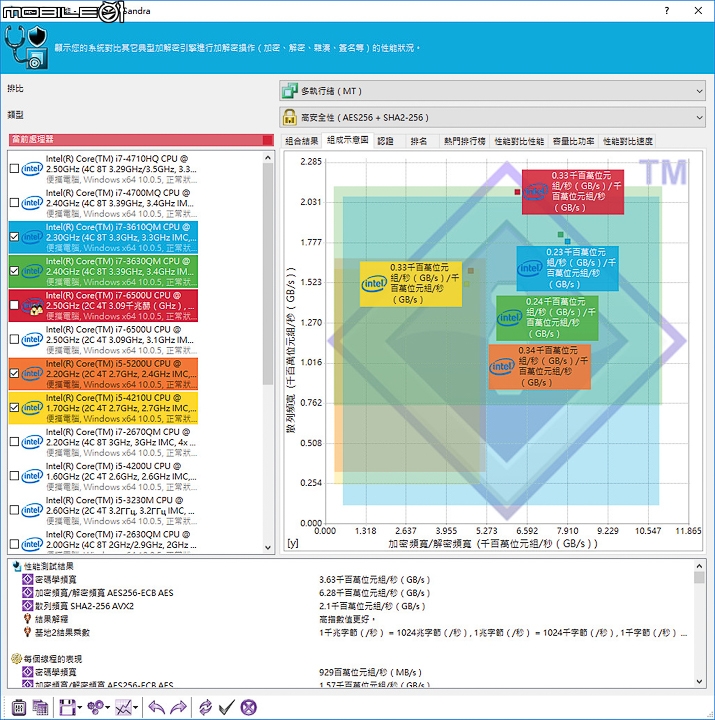Click the floppy disk save icon
This screenshot has height=720, width=715.
coord(67,707)
